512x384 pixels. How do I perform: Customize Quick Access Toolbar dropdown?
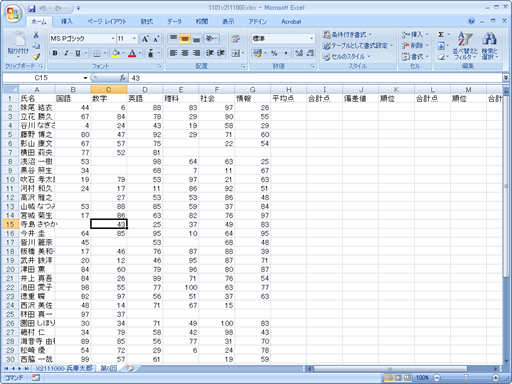click(x=78, y=8)
